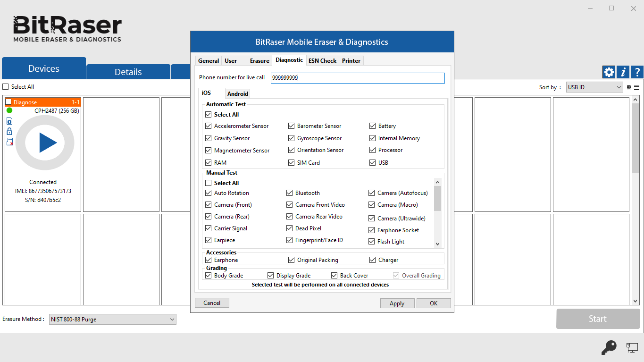The image size is (644, 362).
Task: Open help via question mark icon
Action: [x=637, y=72]
